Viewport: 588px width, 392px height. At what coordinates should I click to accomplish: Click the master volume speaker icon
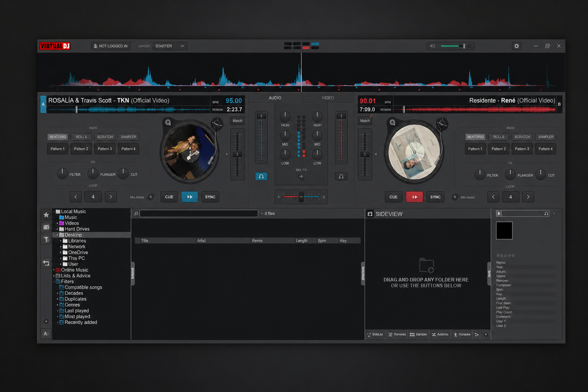(432, 46)
